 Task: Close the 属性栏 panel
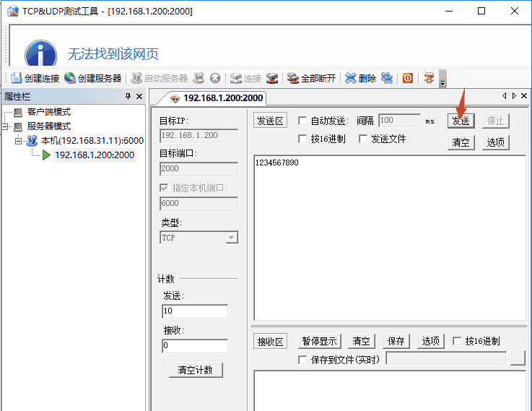click(x=139, y=96)
